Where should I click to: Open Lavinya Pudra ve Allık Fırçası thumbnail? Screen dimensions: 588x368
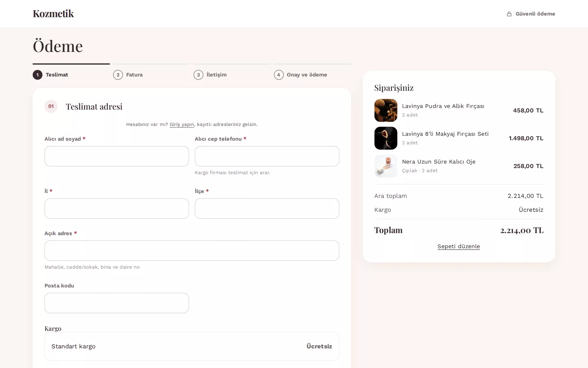(x=386, y=110)
